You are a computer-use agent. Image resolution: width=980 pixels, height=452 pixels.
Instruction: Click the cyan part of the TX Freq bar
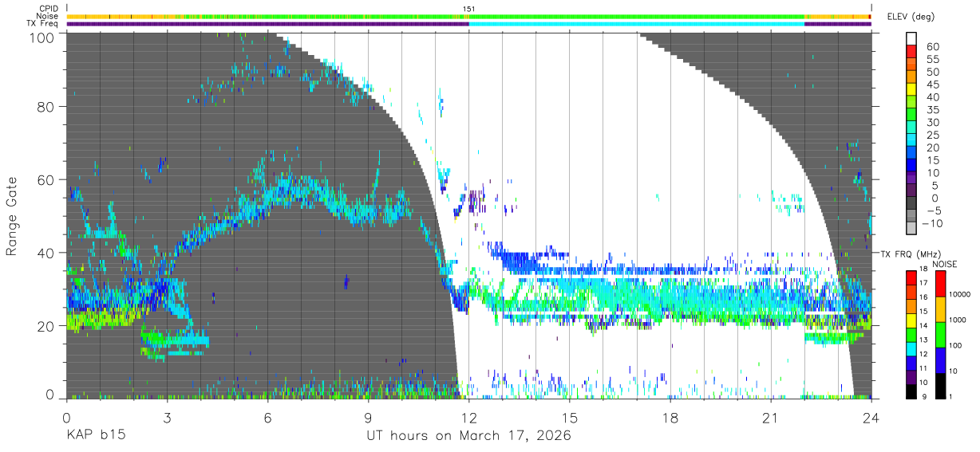point(637,24)
